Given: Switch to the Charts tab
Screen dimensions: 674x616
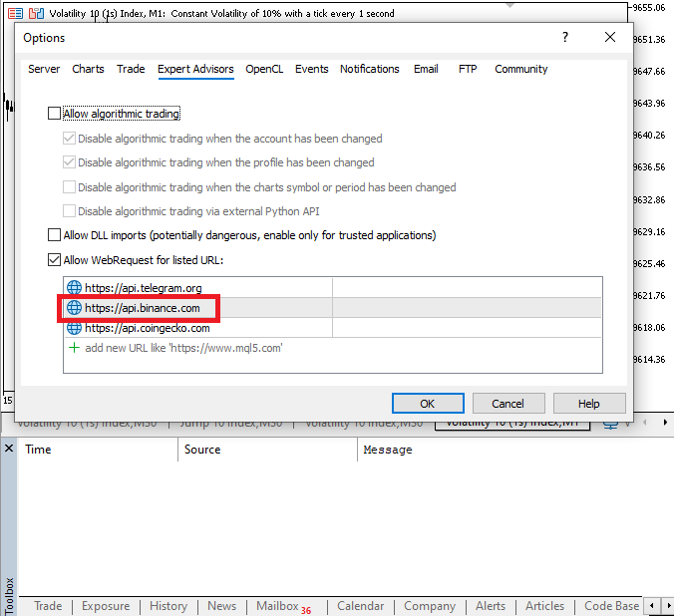Looking at the screenshot, I should coord(88,69).
